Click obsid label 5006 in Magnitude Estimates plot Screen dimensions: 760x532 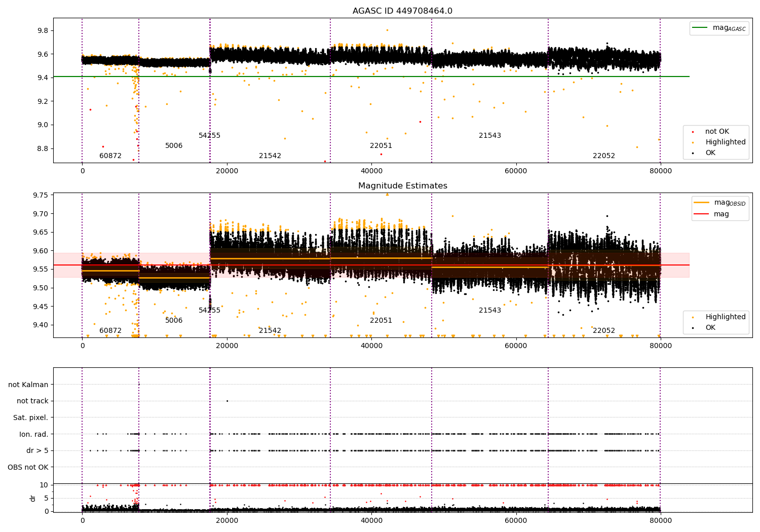(174, 321)
